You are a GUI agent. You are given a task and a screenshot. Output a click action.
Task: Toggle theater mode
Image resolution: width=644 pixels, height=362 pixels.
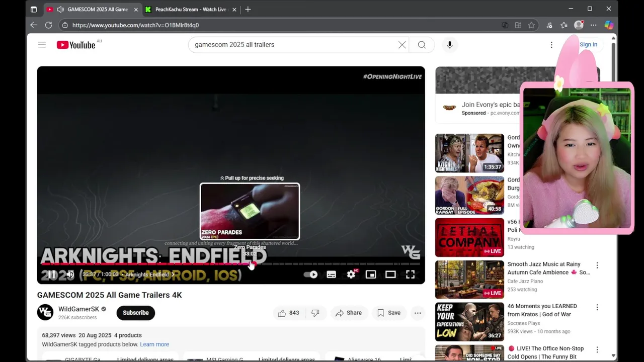coord(390,275)
